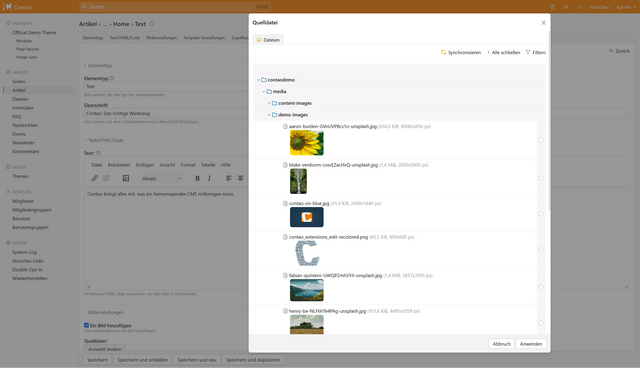Close the Quelldatei dialog
640x368 pixels.
tap(543, 23)
